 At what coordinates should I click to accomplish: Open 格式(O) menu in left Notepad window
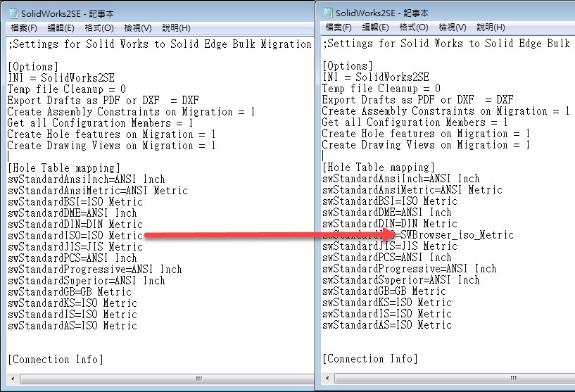point(99,28)
